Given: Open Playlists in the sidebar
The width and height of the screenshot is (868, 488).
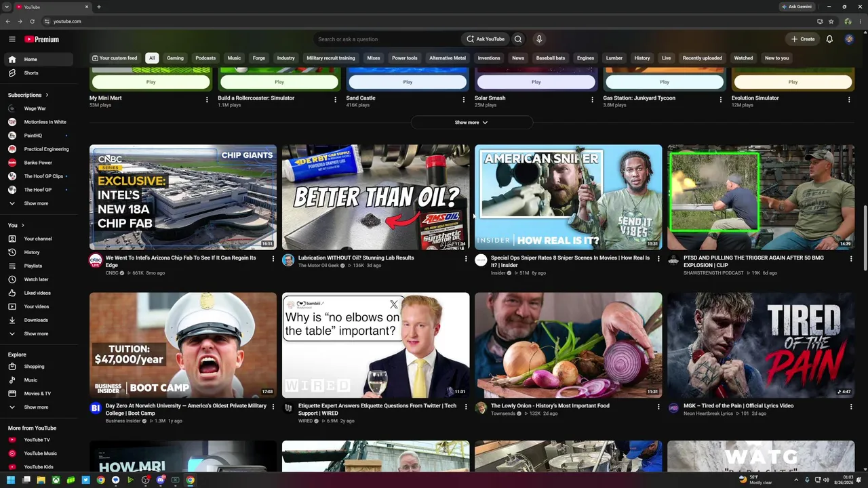Looking at the screenshot, I should pyautogui.click(x=38, y=266).
